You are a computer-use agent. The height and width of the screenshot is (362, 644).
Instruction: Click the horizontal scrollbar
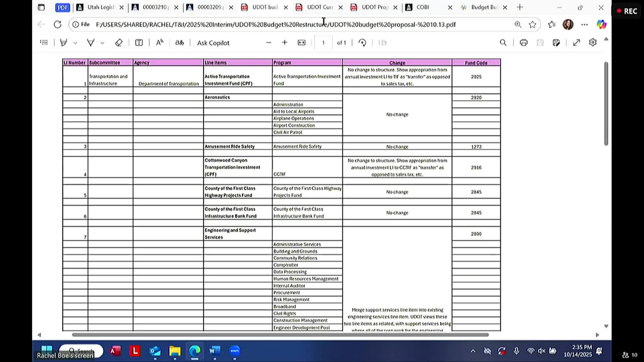[280, 335]
